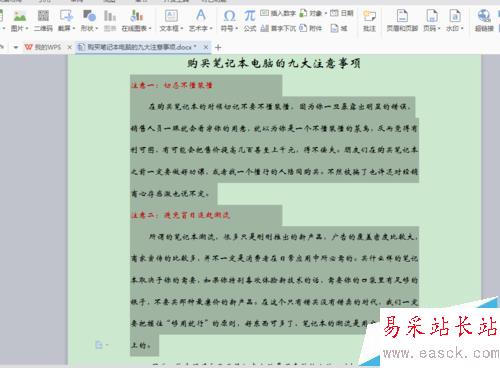Screen dimensions: 500x368
Task: Expand the 对象 dropdown arrow
Action: [325, 13]
